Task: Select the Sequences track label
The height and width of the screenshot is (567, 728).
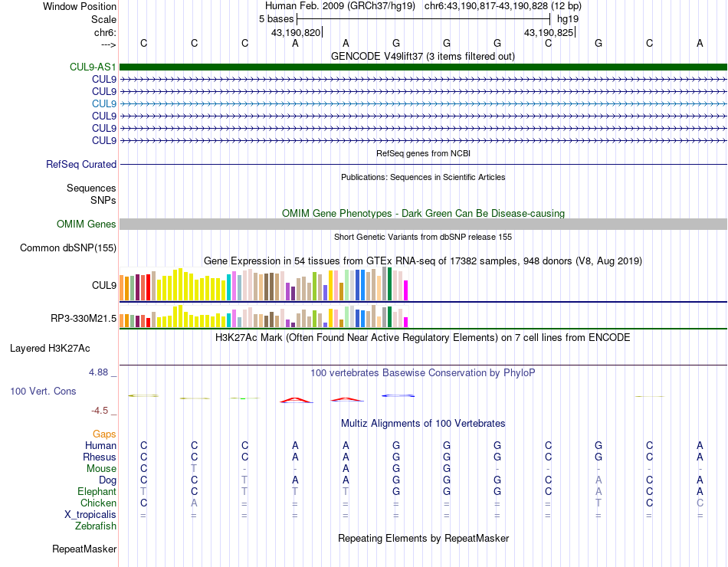Action: [x=91, y=188]
